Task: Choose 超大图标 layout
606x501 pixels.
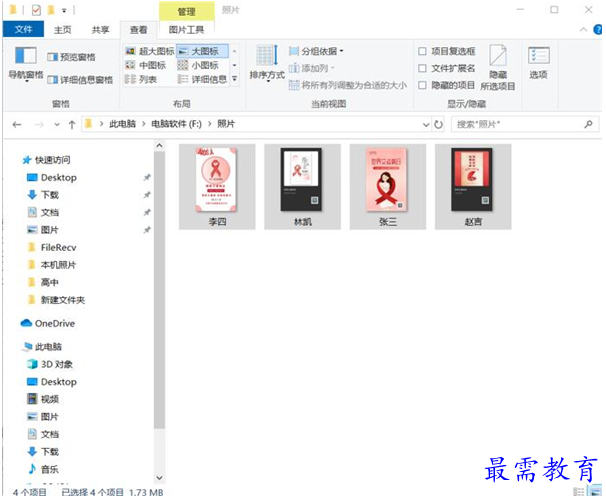Action: (x=150, y=51)
